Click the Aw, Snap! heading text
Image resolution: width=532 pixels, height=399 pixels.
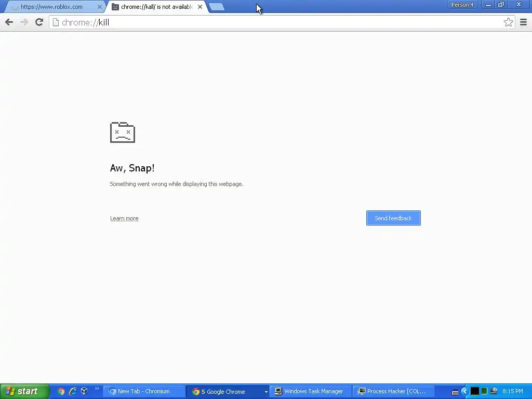(132, 168)
